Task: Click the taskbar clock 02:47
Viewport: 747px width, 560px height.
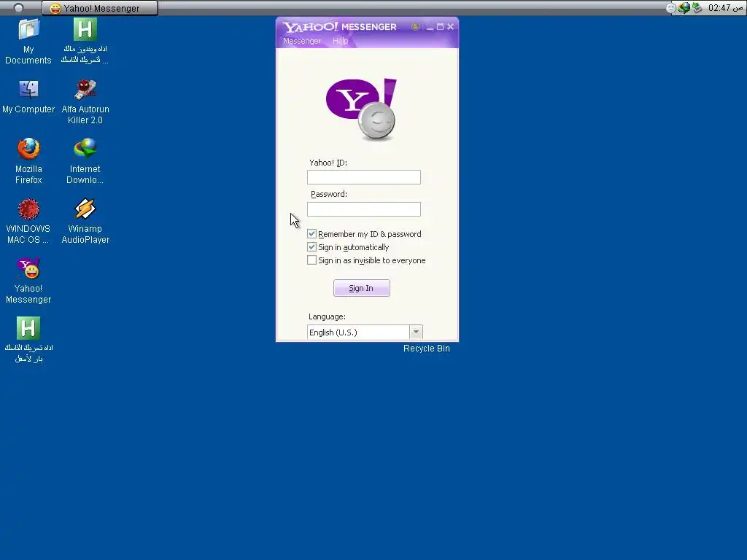Action: (x=725, y=8)
